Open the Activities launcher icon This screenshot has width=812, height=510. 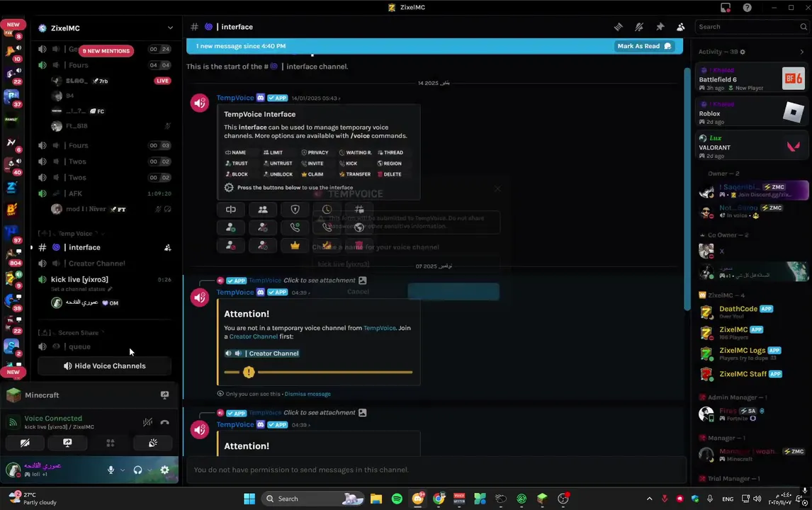tap(111, 443)
